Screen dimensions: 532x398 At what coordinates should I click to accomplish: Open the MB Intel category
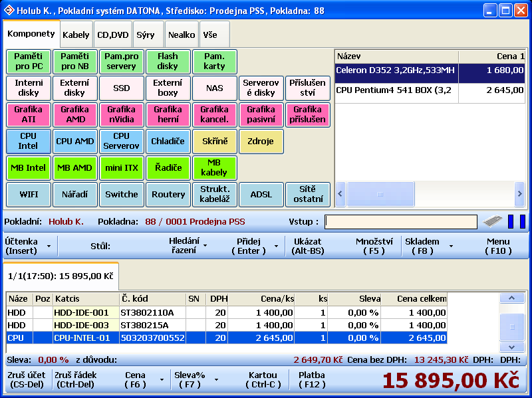[x=29, y=168]
